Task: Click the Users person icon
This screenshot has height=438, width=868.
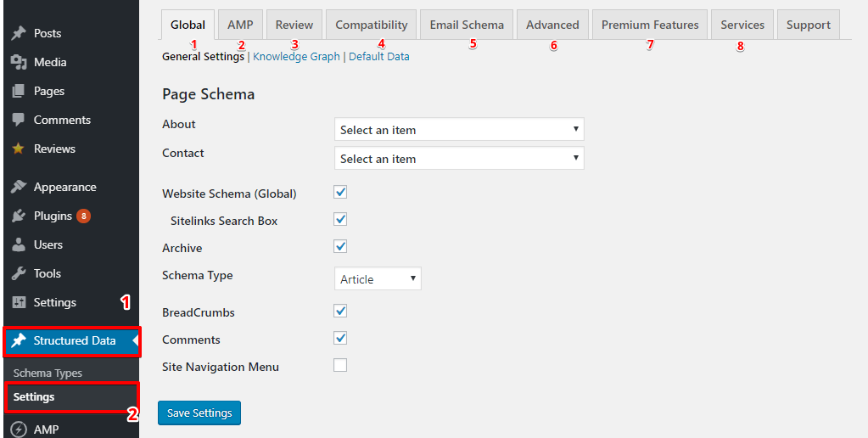Action: point(19,244)
